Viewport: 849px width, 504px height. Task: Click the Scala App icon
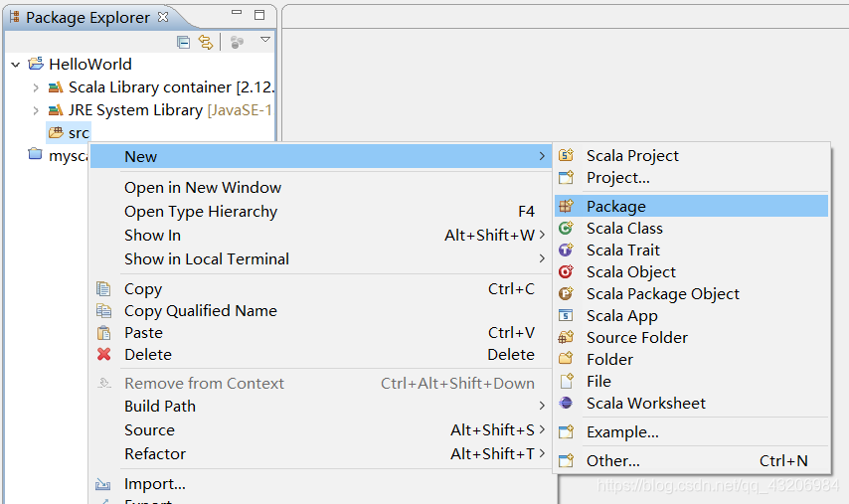pyautogui.click(x=566, y=315)
